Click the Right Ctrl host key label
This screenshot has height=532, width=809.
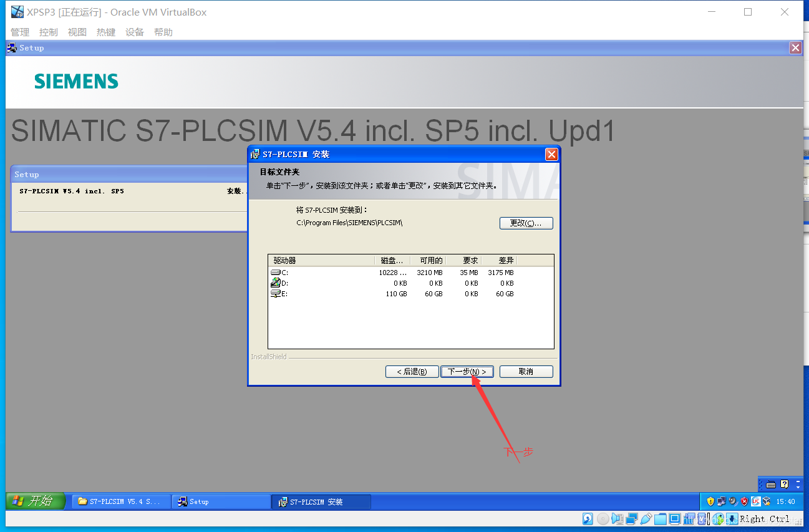(764, 518)
